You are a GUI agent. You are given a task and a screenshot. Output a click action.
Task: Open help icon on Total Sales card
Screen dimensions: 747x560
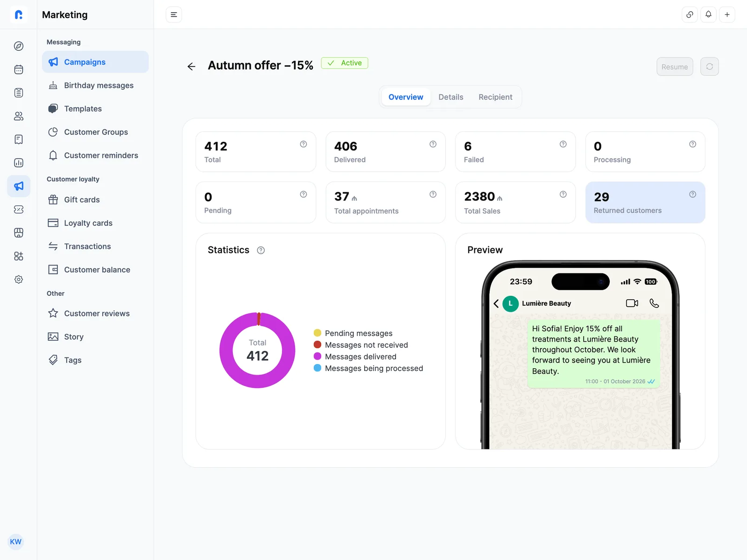tap(563, 194)
